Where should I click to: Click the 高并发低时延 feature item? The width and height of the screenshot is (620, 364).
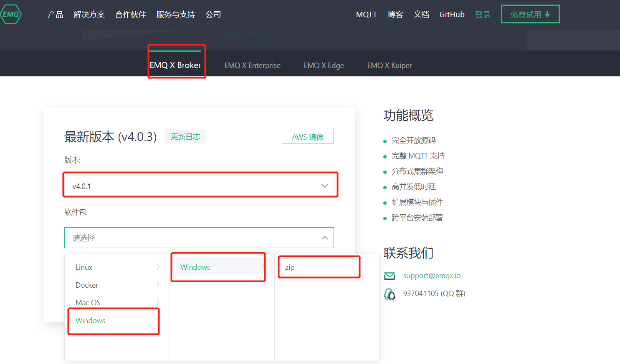point(413,187)
